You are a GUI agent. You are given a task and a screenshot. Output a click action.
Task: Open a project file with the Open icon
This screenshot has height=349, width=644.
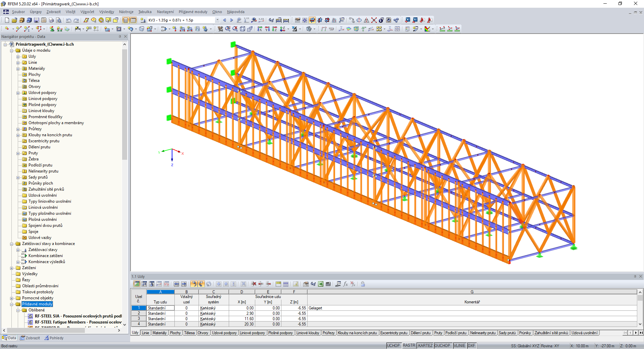(x=14, y=20)
